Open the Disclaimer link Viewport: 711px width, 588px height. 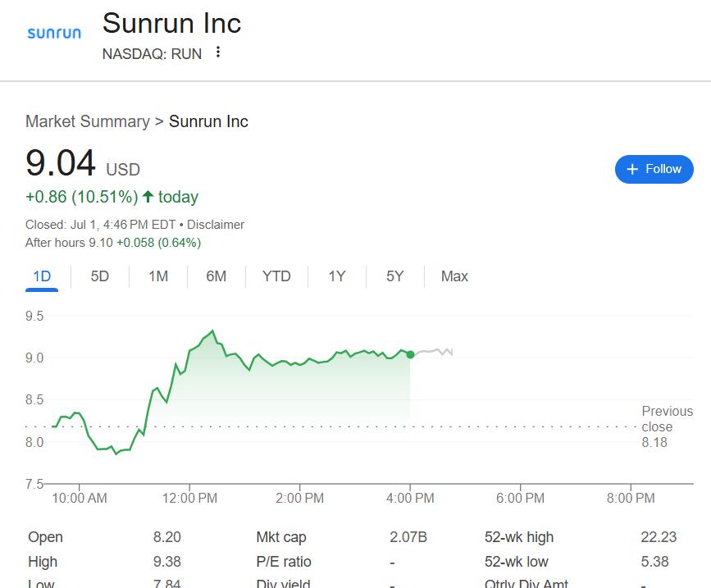pyautogui.click(x=216, y=225)
